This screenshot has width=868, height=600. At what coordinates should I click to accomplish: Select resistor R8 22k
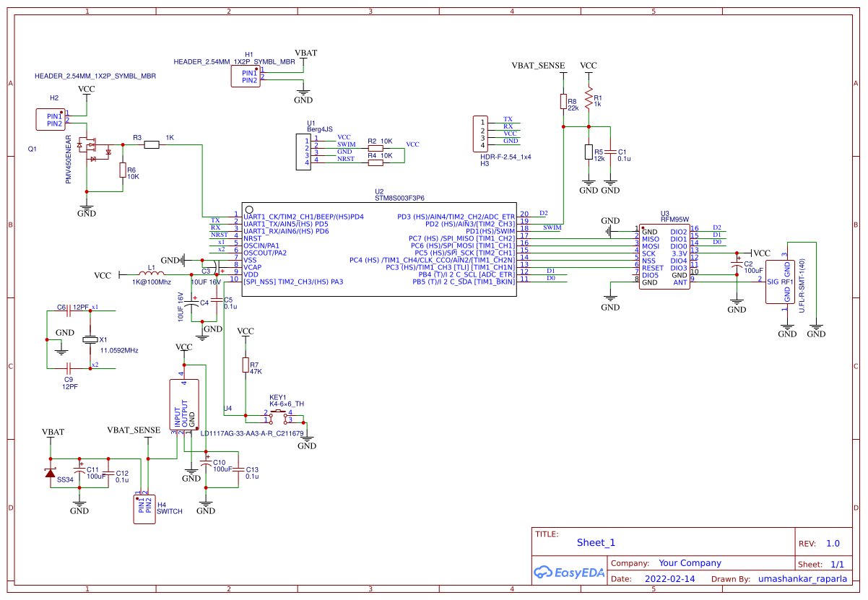pos(563,100)
